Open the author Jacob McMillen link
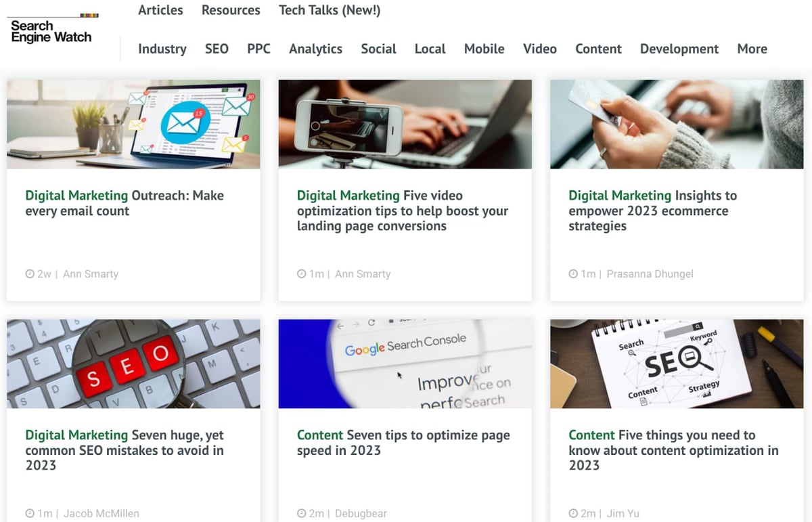812x522 pixels. (x=101, y=513)
